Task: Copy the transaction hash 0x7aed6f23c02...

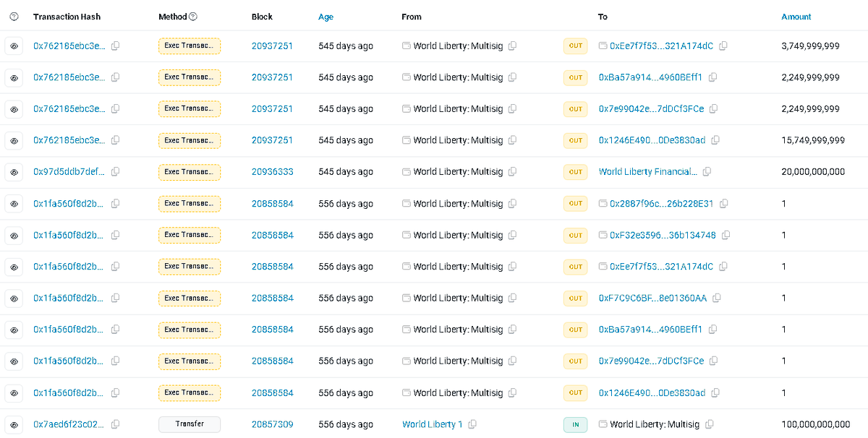Action: [x=116, y=424]
